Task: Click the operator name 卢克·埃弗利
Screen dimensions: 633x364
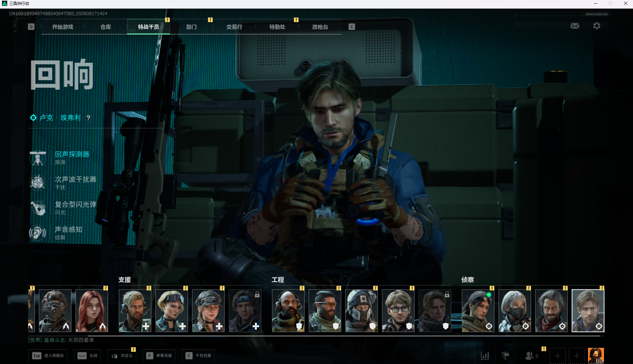Action: (x=60, y=118)
